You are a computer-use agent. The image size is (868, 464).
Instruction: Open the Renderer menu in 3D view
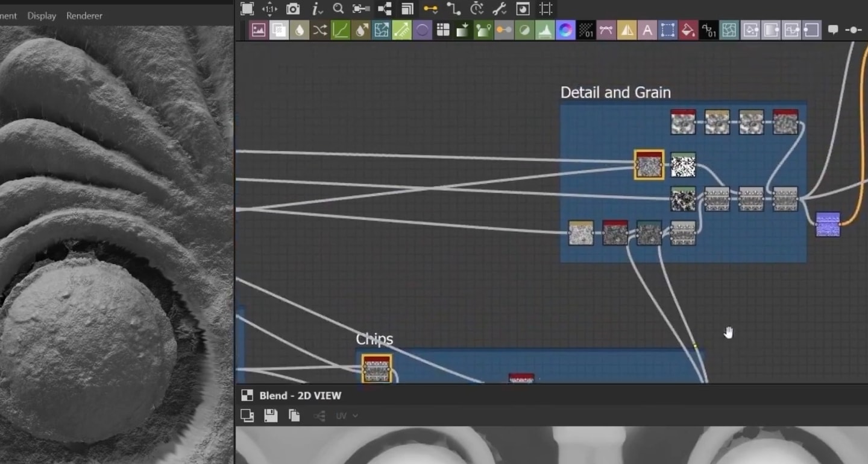[84, 16]
